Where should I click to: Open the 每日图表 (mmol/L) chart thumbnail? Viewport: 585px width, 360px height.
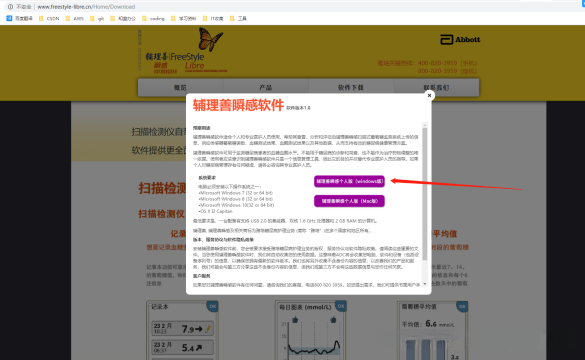pyautogui.click(x=310, y=331)
